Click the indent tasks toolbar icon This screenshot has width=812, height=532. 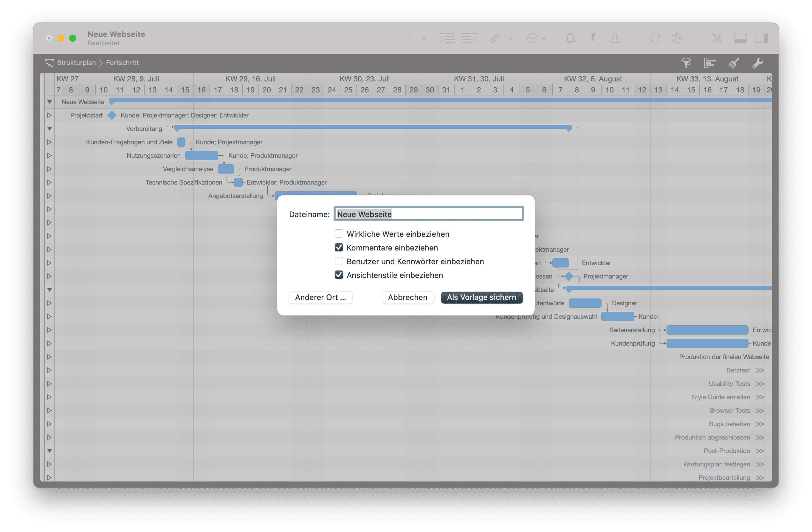(446, 38)
